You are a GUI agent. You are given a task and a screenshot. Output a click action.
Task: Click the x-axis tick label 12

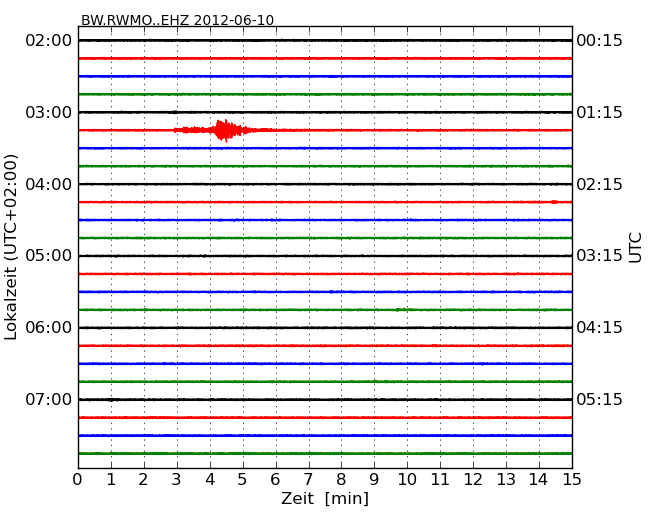[473, 480]
